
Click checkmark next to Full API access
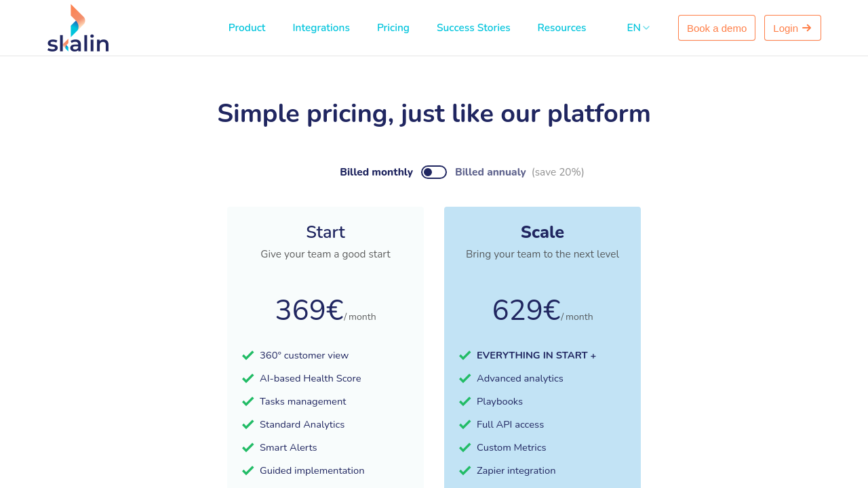[465, 424]
